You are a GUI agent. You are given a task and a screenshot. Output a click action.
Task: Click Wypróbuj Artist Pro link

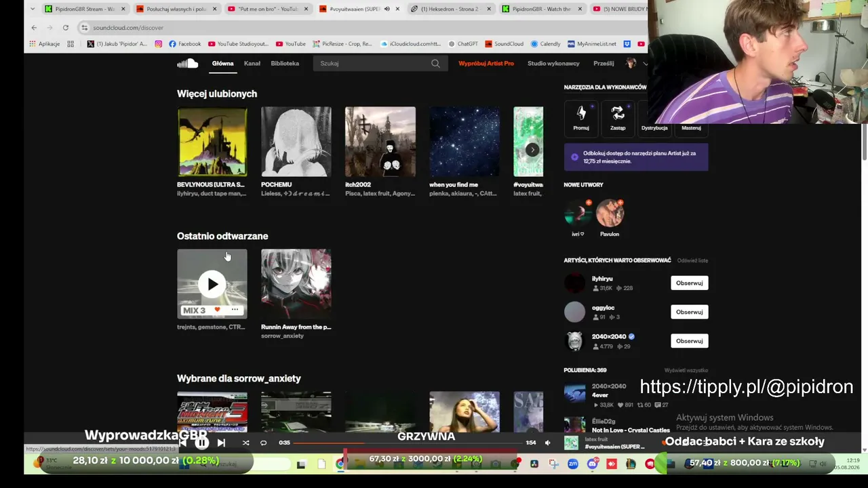486,64
